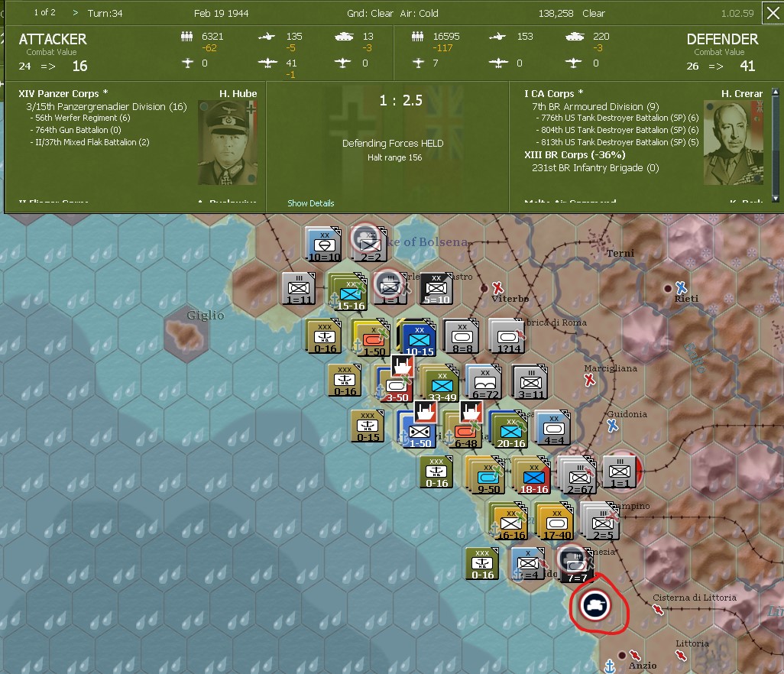Click 56th Werfer Regiment (6)

(80, 118)
